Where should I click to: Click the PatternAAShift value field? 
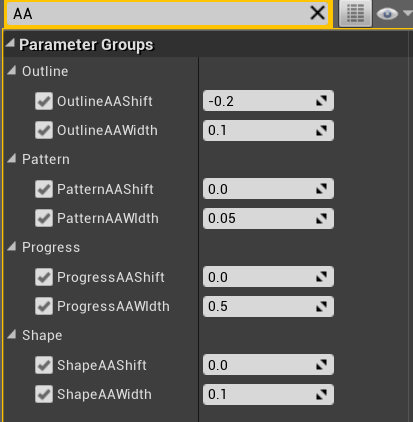[x=268, y=189]
